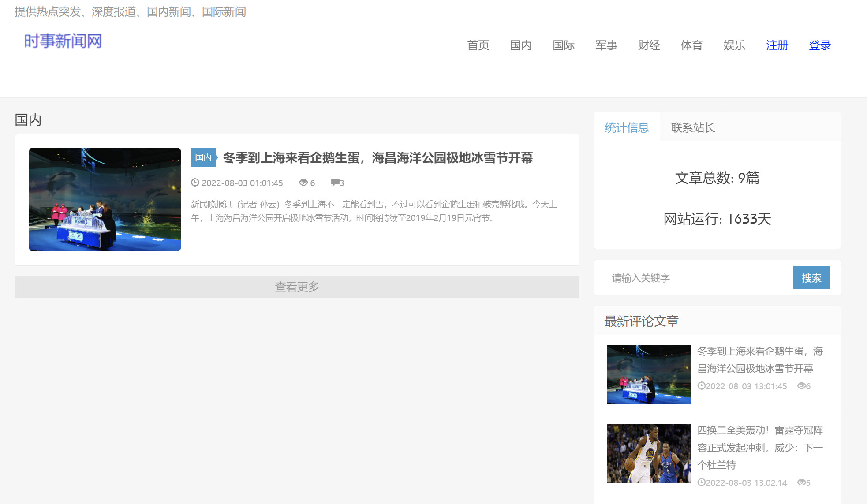This screenshot has height=504, width=867.
Task: Click clock icon next to 2022-08-03 13:01:45
Action: (x=701, y=386)
